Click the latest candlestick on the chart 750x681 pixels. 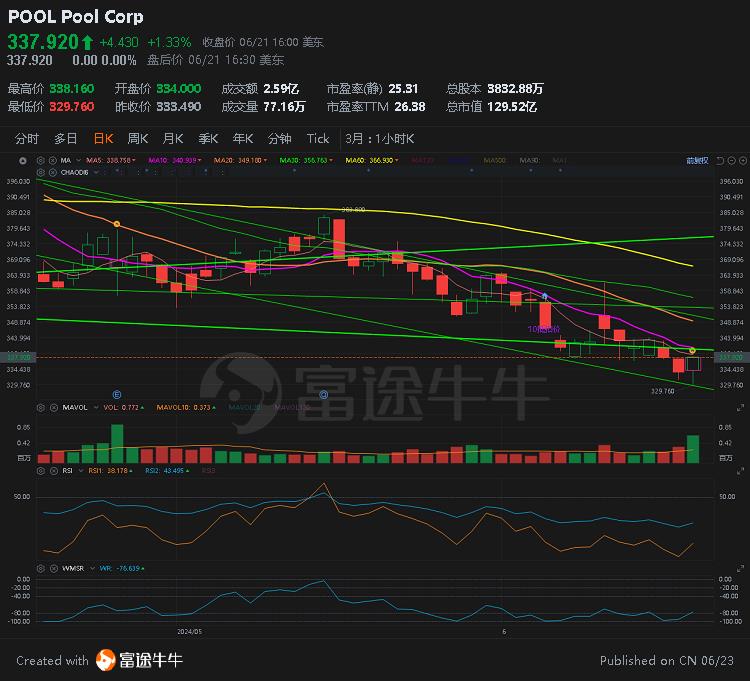693,363
